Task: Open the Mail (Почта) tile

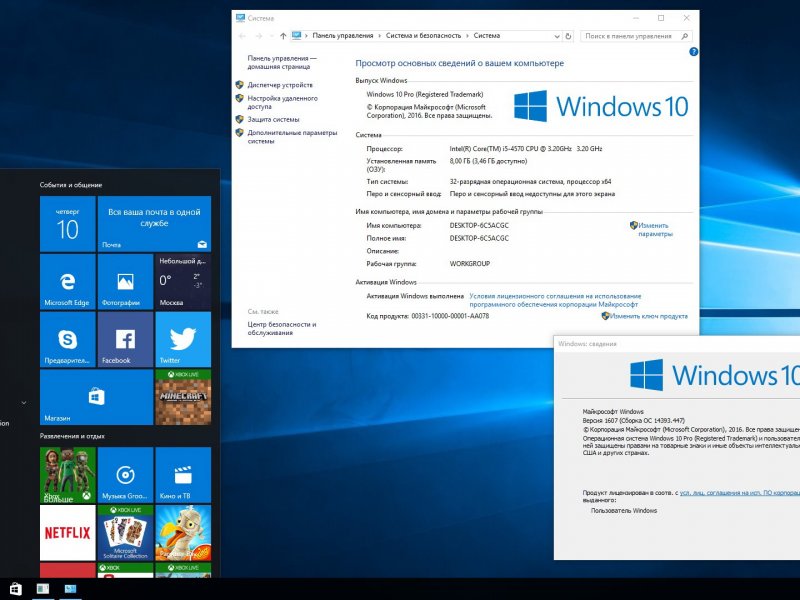Action: (x=154, y=223)
